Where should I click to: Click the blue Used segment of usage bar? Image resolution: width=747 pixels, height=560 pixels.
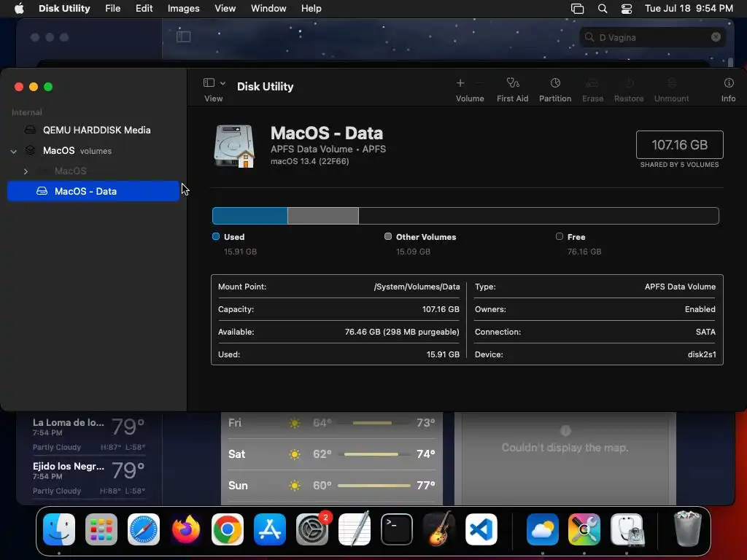[249, 216]
